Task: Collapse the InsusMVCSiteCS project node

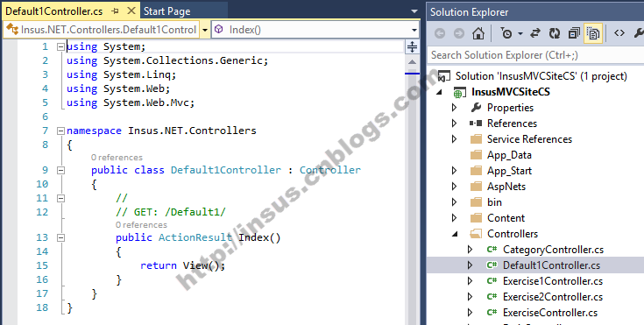Action: [440, 92]
